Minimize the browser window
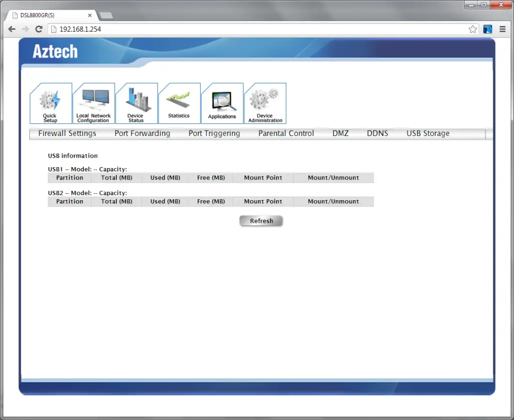 coord(471,5)
